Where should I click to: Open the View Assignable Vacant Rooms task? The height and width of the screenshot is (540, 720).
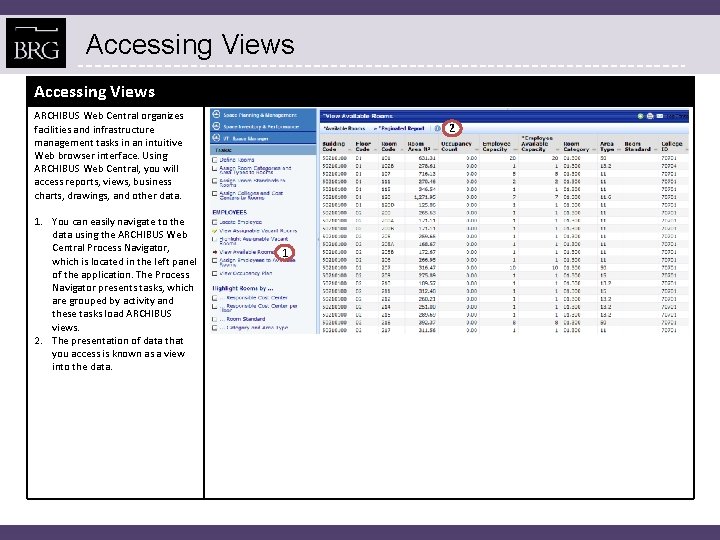(258, 231)
